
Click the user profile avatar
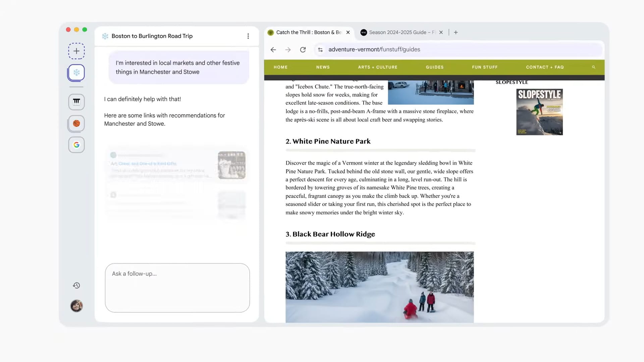76,306
